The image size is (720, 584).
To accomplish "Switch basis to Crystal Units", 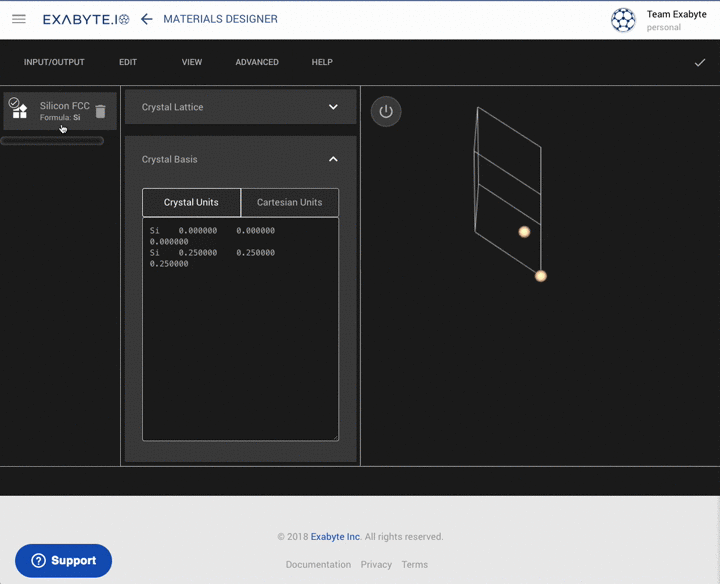I will [x=191, y=202].
